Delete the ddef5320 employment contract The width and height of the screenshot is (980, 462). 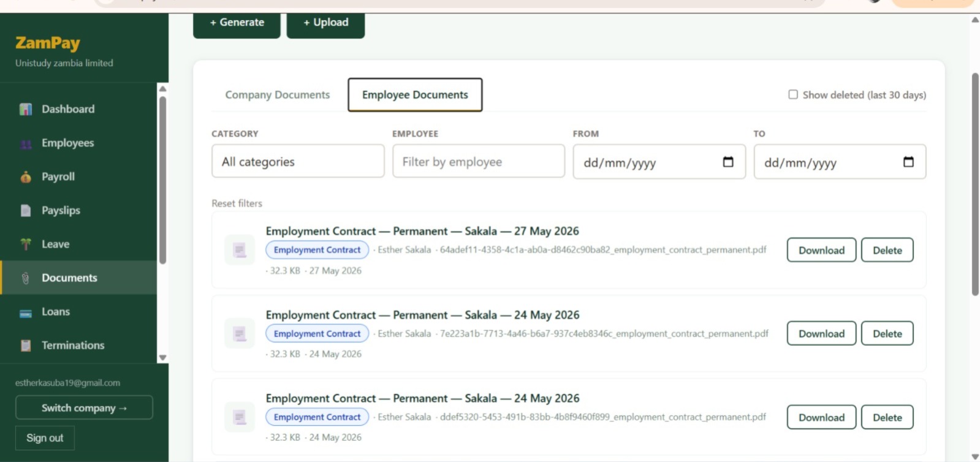click(887, 417)
